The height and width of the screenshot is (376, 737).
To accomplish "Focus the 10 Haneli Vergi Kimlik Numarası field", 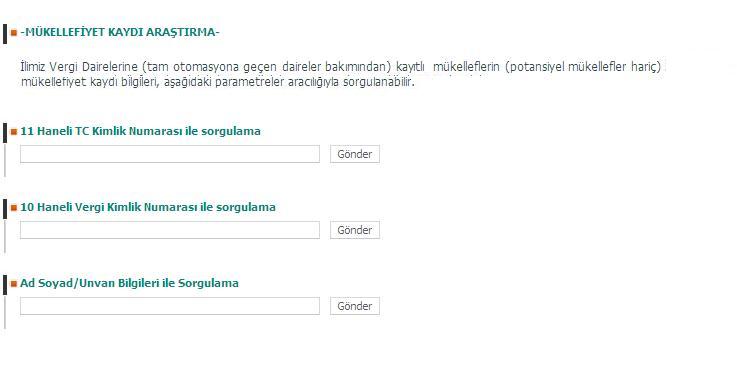I will pyautogui.click(x=170, y=230).
